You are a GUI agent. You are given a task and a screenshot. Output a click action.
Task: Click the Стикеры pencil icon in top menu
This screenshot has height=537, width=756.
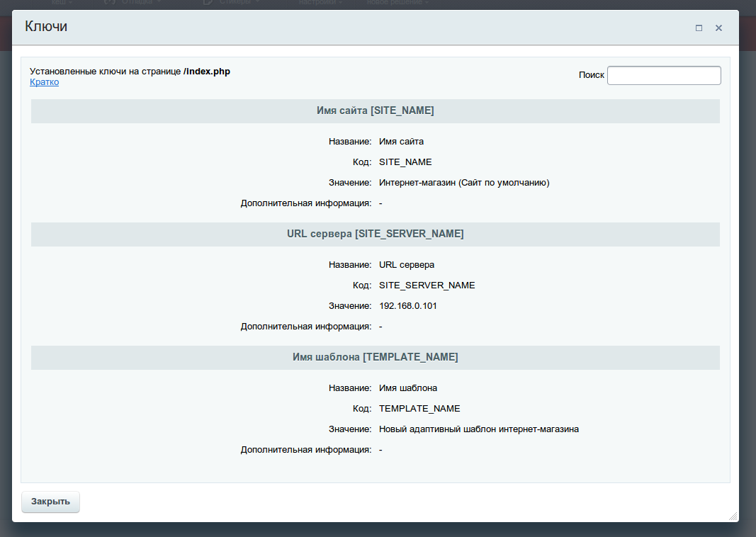[x=206, y=3]
